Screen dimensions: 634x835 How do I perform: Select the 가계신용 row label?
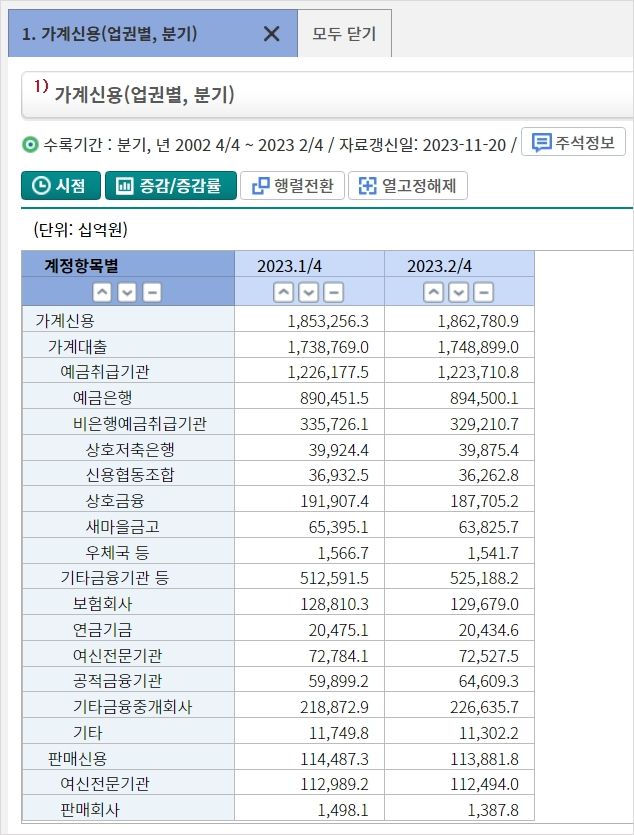click(65, 321)
